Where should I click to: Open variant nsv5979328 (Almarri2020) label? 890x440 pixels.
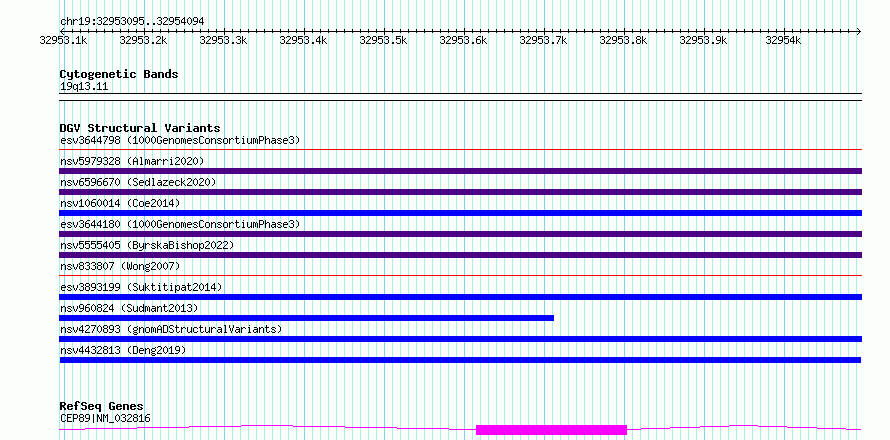(132, 161)
